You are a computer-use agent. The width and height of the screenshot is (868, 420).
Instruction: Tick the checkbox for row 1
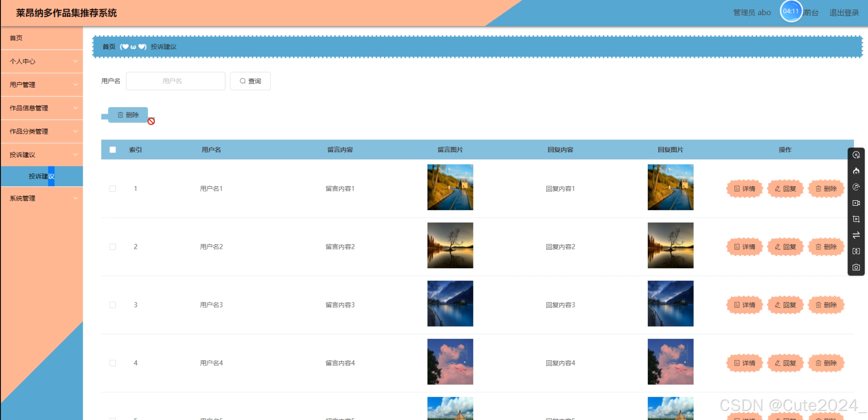[x=113, y=189]
